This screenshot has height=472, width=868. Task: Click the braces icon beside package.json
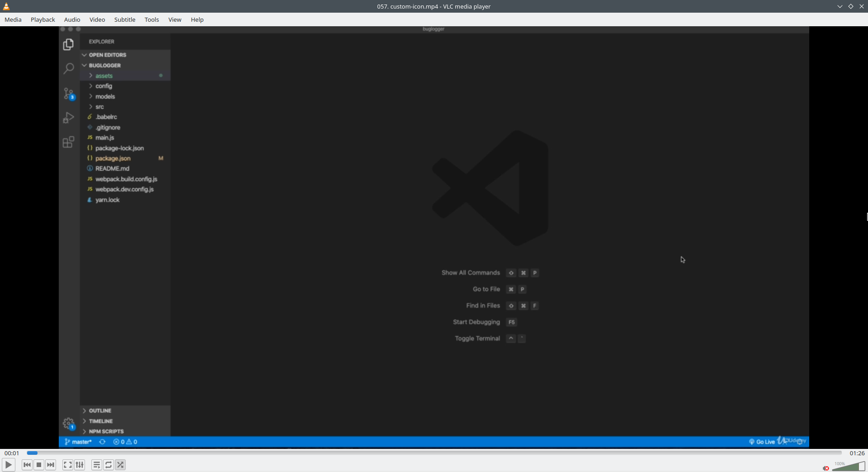(90, 158)
